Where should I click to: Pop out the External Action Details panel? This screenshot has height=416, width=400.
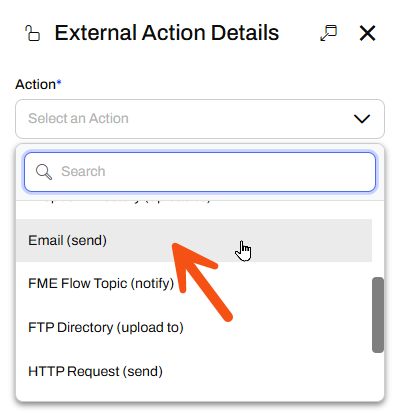pos(328,33)
